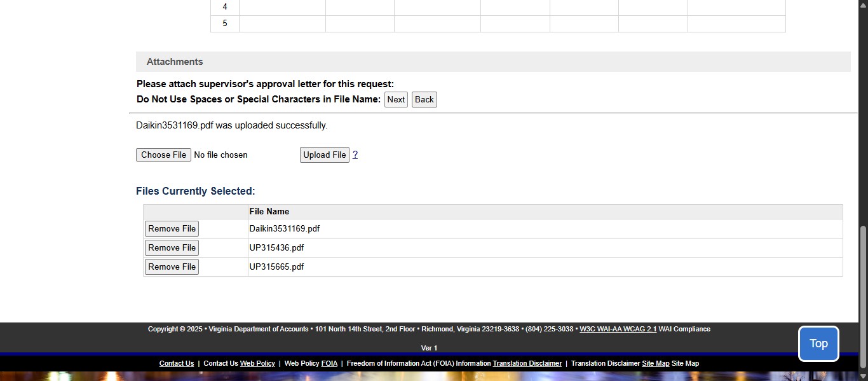Open the W3C WAI-AA WCAG 2.1 link
This screenshot has width=868, height=381.
(618, 329)
